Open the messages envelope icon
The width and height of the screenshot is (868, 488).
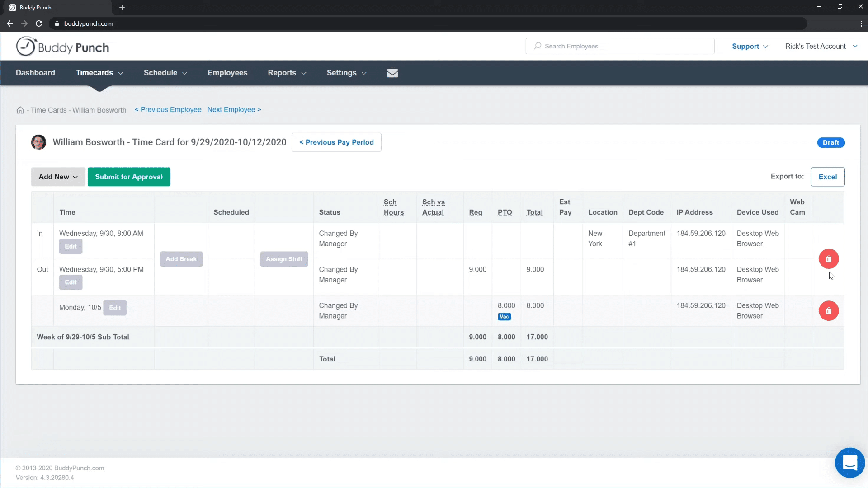[392, 73]
